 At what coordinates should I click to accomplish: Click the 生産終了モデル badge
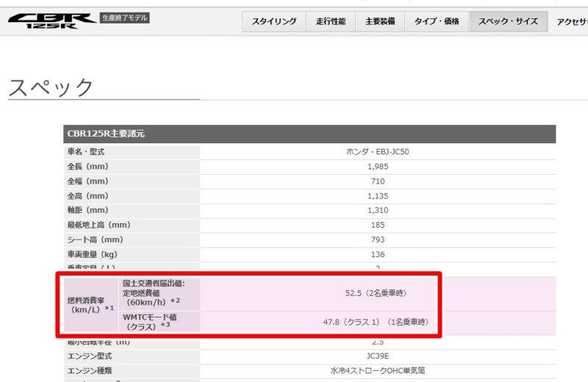(x=124, y=18)
